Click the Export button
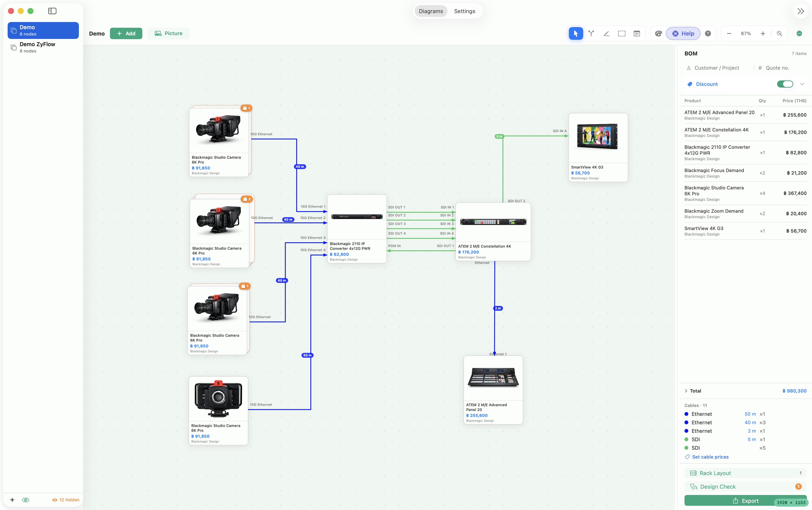 pyautogui.click(x=745, y=500)
